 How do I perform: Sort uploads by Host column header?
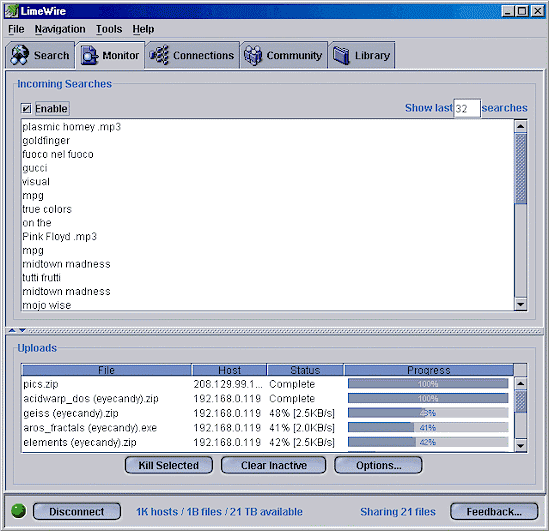(229, 370)
